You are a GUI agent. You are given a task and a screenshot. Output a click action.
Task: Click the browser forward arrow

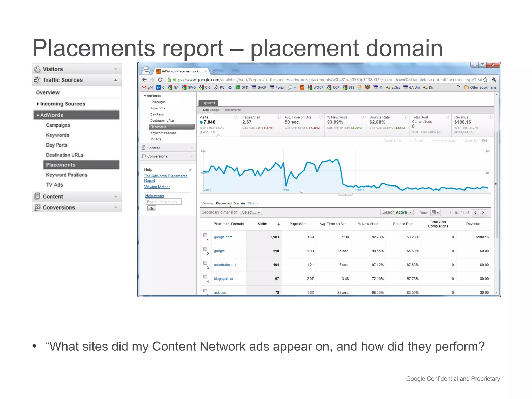[x=152, y=80]
